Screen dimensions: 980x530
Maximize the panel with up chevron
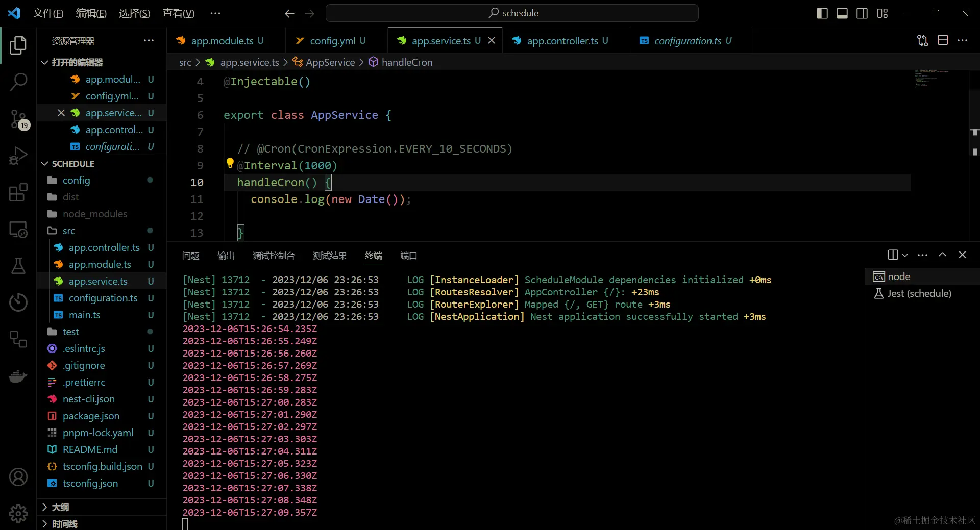942,255
